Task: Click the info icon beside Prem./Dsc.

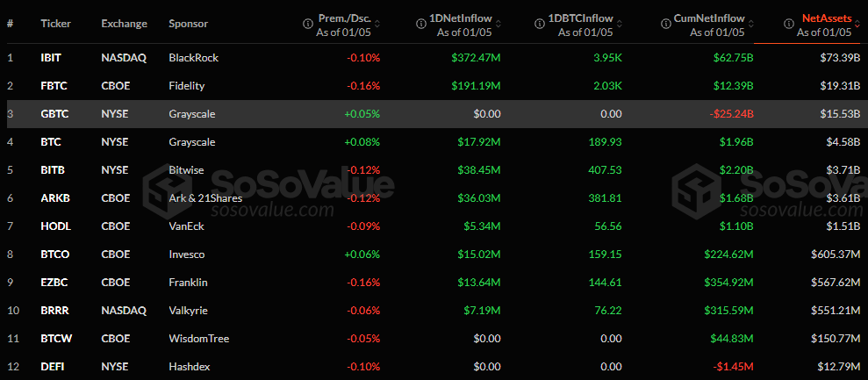Action: [x=308, y=24]
